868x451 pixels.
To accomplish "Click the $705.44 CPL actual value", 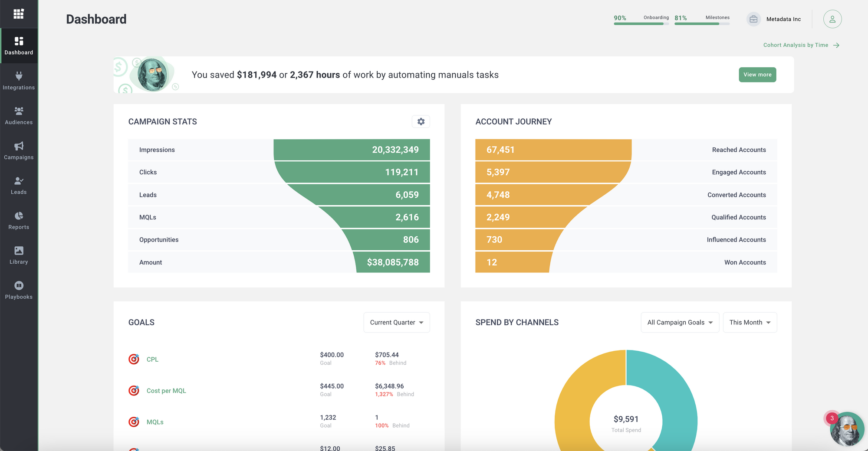I will point(387,355).
